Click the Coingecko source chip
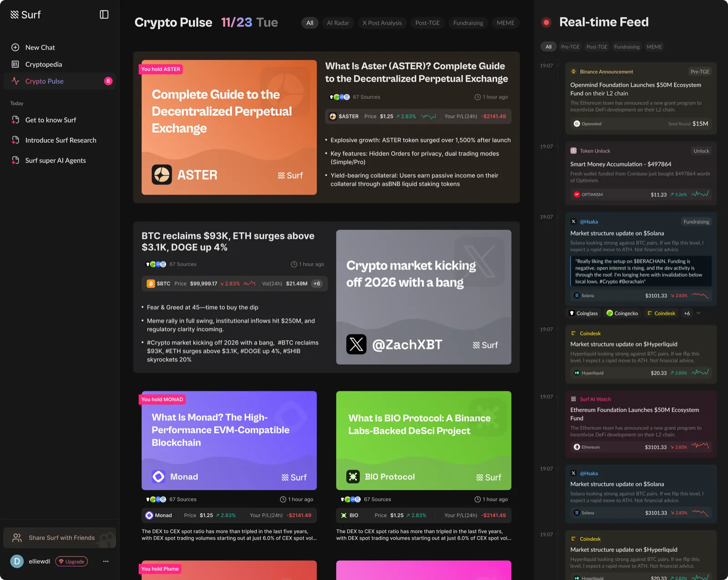Viewport: 728px width, 580px height. 622,313
